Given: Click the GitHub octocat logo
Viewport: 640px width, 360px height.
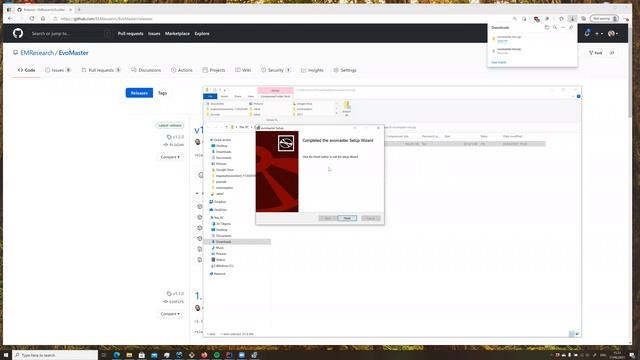Looking at the screenshot, I should click(18, 33).
